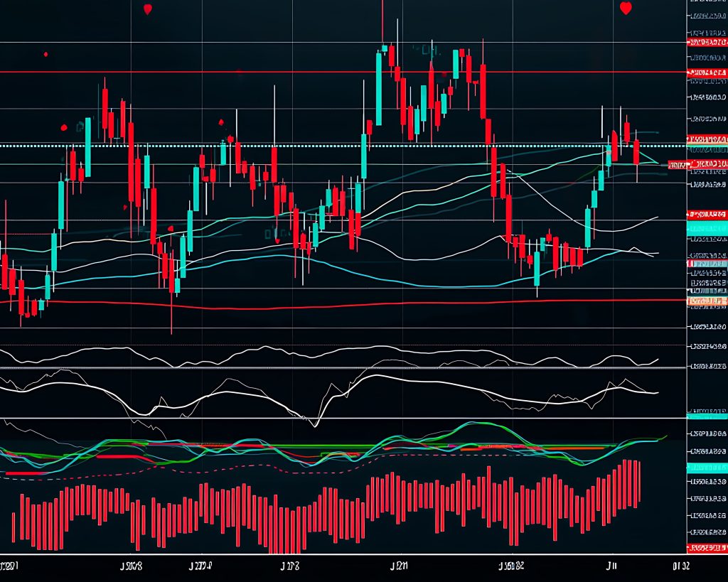
Task: Select the small red dot near top-left corner
Action: click(x=45, y=54)
